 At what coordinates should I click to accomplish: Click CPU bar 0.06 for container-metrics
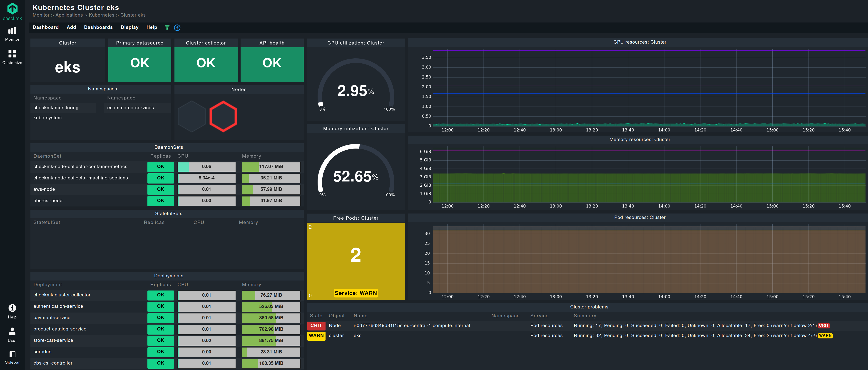coord(206,167)
